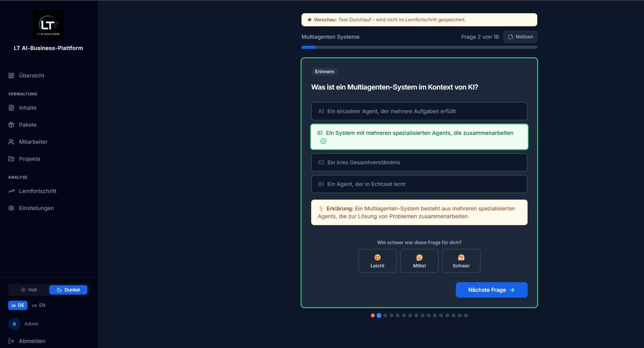
Task: Open Übersicht in sidebar
Action: tap(49, 76)
